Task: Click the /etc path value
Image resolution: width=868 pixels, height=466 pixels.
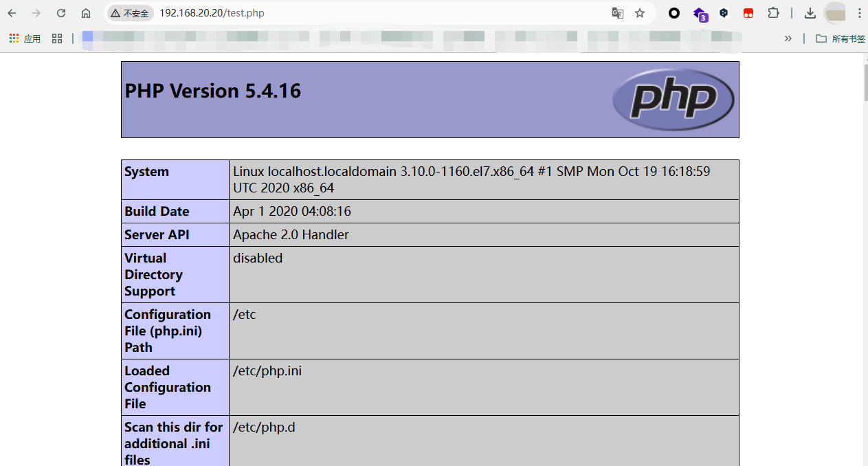Action: tap(245, 314)
